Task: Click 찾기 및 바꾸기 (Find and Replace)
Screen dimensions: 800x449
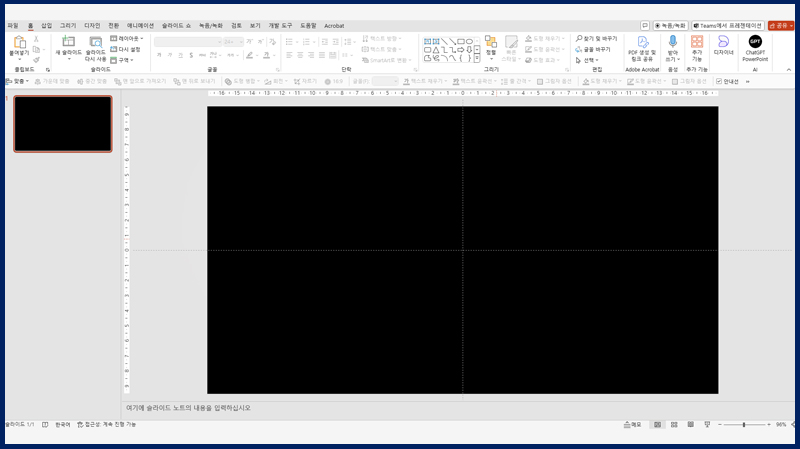Action: tap(596, 39)
